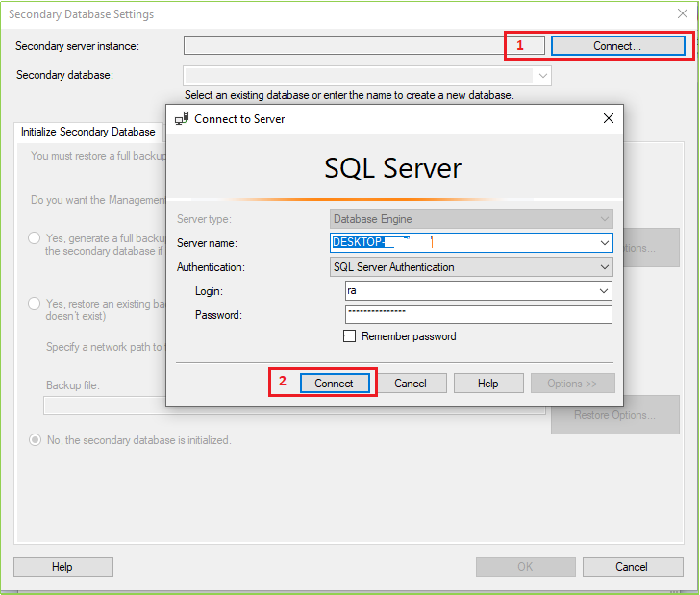Viewport: 700px width, 595px height.
Task: Click the Secondary server instance input field
Action: (363, 45)
